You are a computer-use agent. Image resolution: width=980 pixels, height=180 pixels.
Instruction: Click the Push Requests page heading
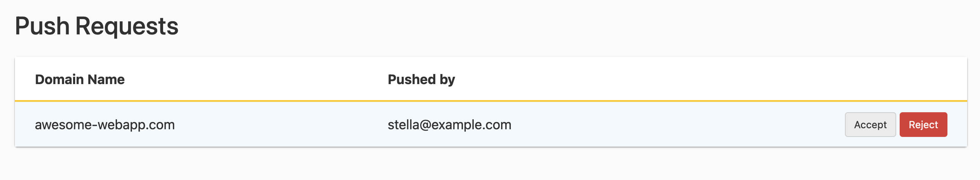coord(97,26)
